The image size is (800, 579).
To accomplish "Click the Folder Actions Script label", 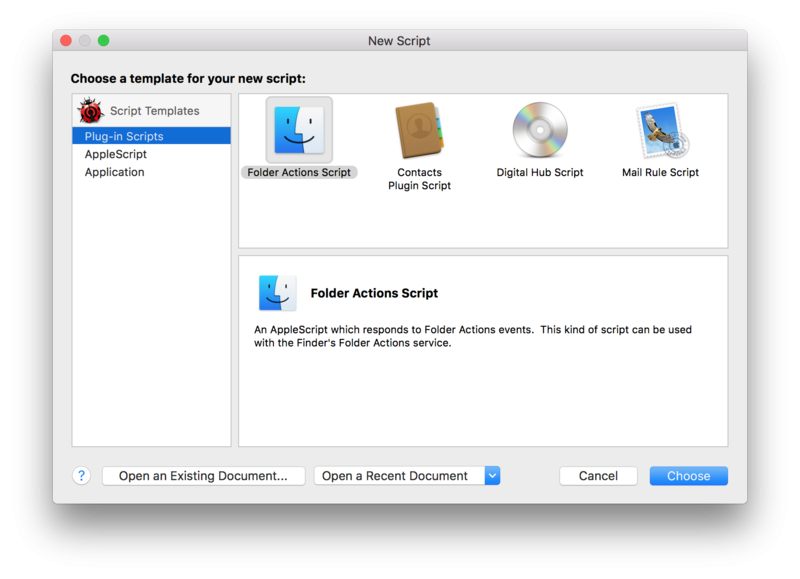I will pos(299,172).
